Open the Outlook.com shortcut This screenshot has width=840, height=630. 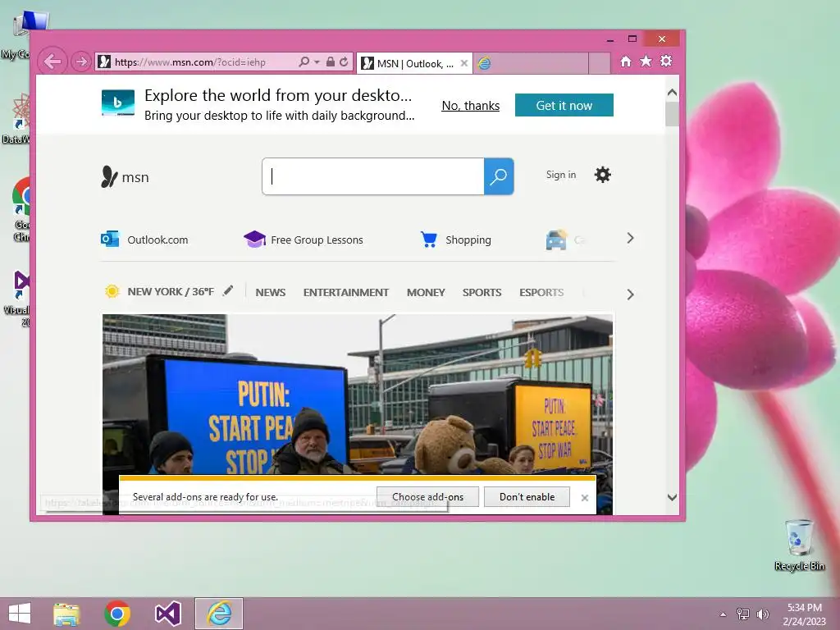click(144, 240)
